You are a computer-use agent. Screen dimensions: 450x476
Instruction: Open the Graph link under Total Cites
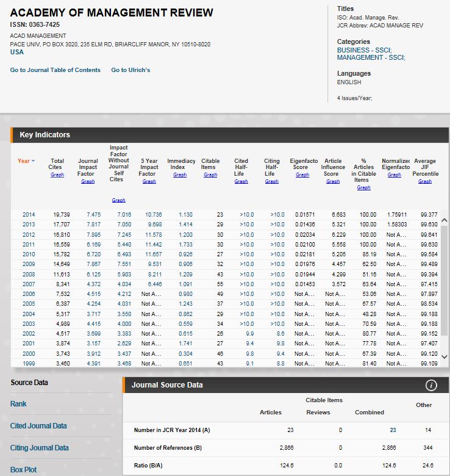(x=57, y=175)
